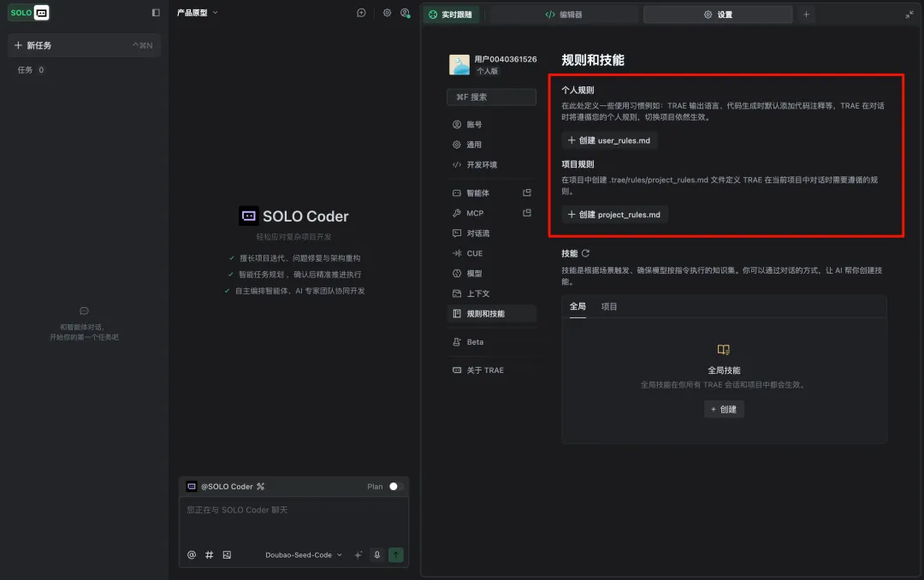The image size is (924, 580).
Task: Focus the SOLO Coder chat input
Action: pyautogui.click(x=293, y=520)
